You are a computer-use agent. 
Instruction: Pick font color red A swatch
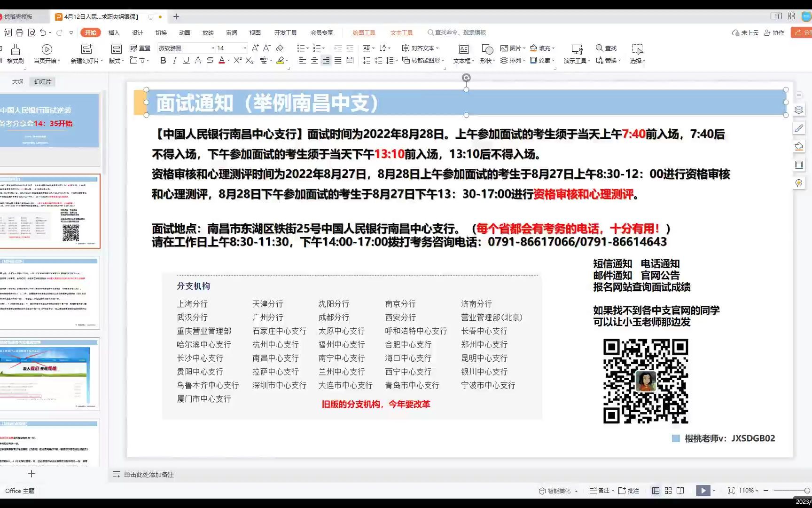(x=222, y=60)
